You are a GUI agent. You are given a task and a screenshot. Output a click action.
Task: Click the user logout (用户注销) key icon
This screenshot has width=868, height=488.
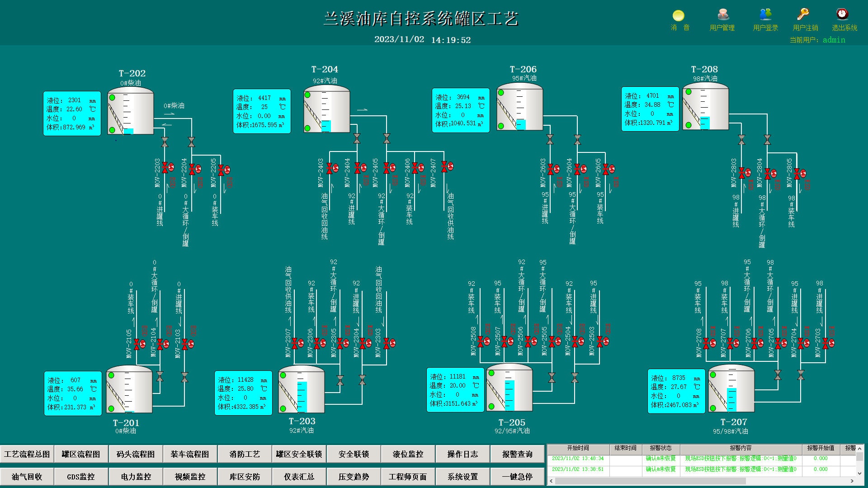click(x=803, y=15)
